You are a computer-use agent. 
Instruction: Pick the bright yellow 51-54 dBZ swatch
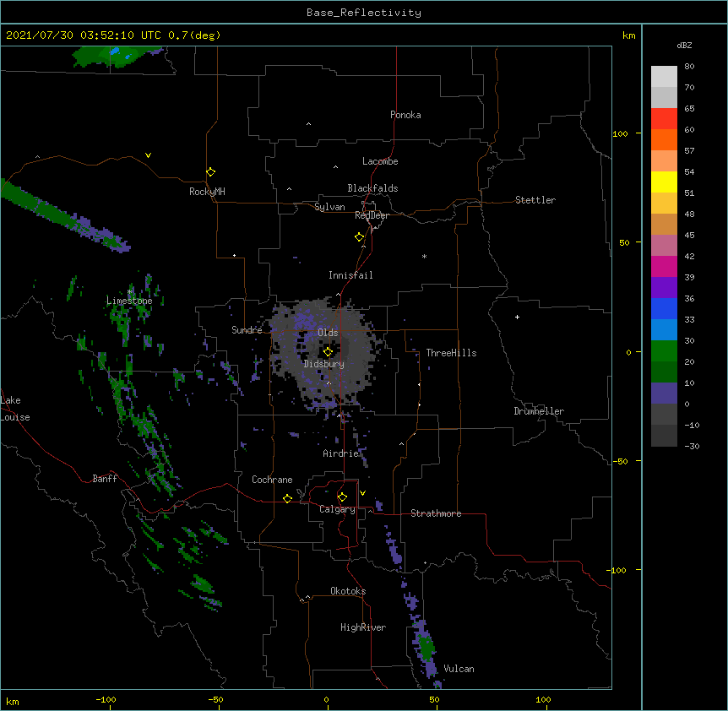(664, 182)
